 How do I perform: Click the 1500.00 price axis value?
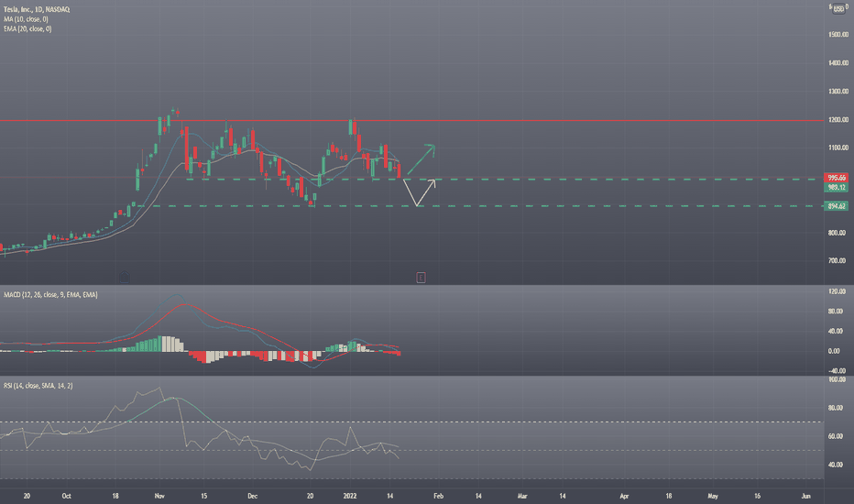click(838, 34)
